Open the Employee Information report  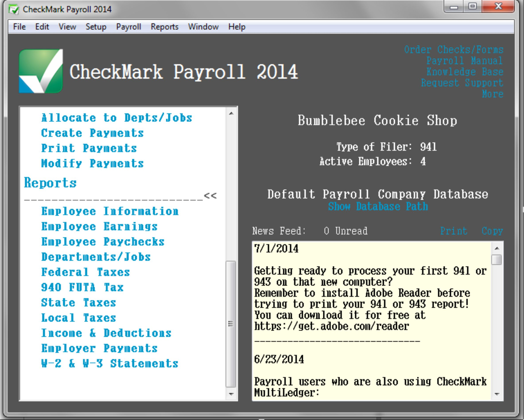[110, 211]
